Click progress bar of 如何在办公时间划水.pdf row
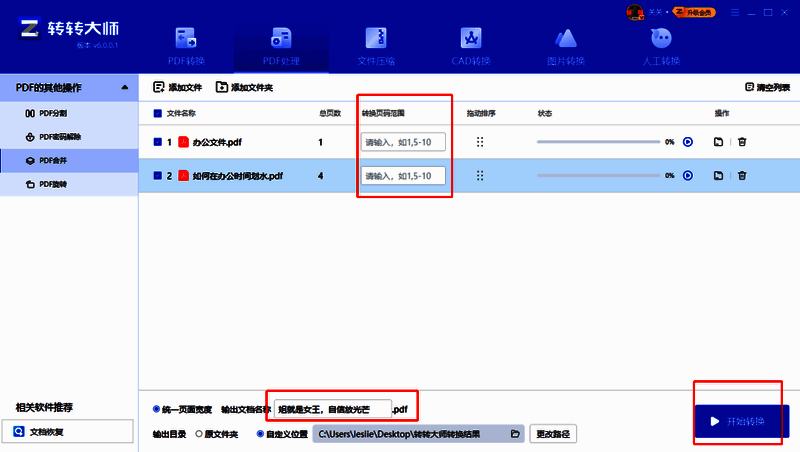Screen dimensions: 800x452 (598, 176)
